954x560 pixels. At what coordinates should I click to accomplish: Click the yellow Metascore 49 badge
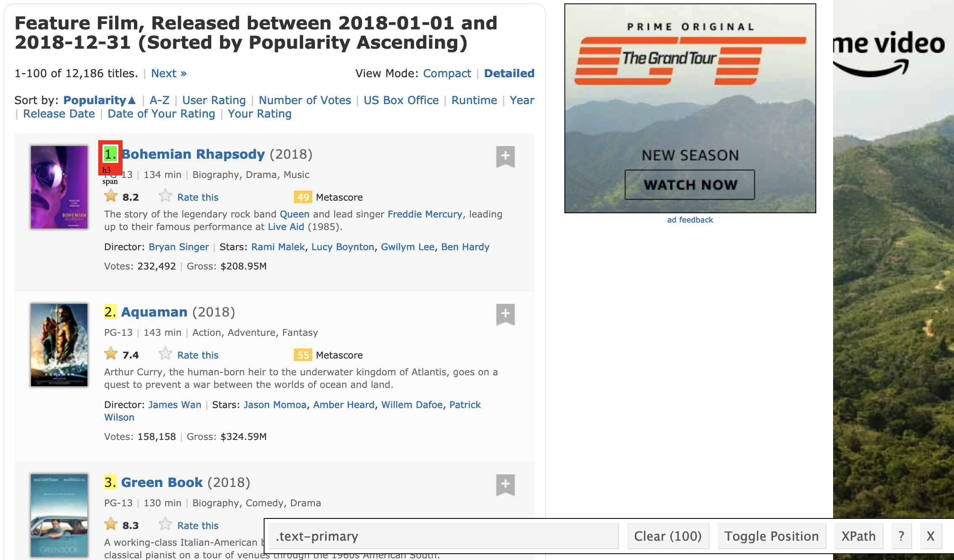pyautogui.click(x=303, y=197)
